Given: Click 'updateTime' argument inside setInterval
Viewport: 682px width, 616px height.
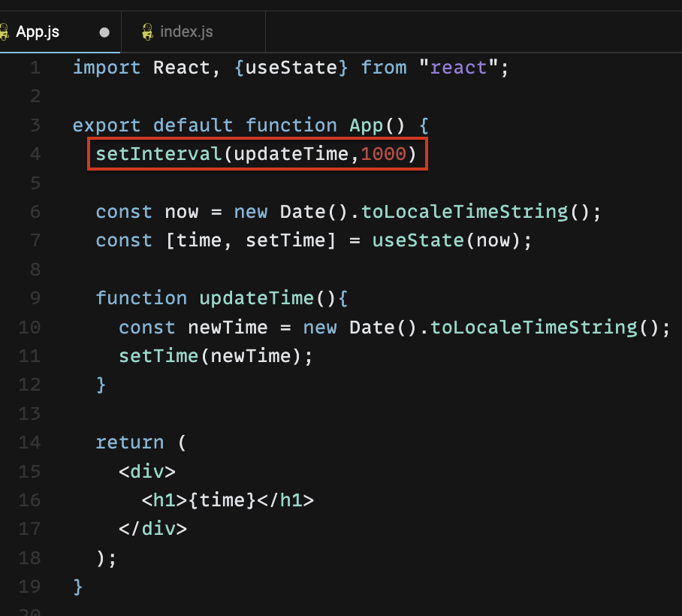Looking at the screenshot, I should pyautogui.click(x=291, y=154).
